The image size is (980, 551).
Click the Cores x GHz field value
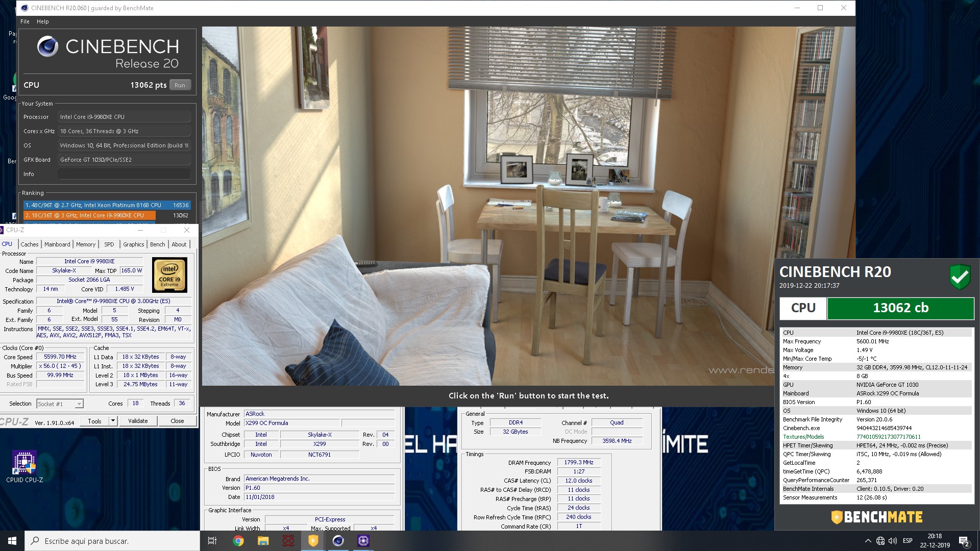[x=124, y=131]
